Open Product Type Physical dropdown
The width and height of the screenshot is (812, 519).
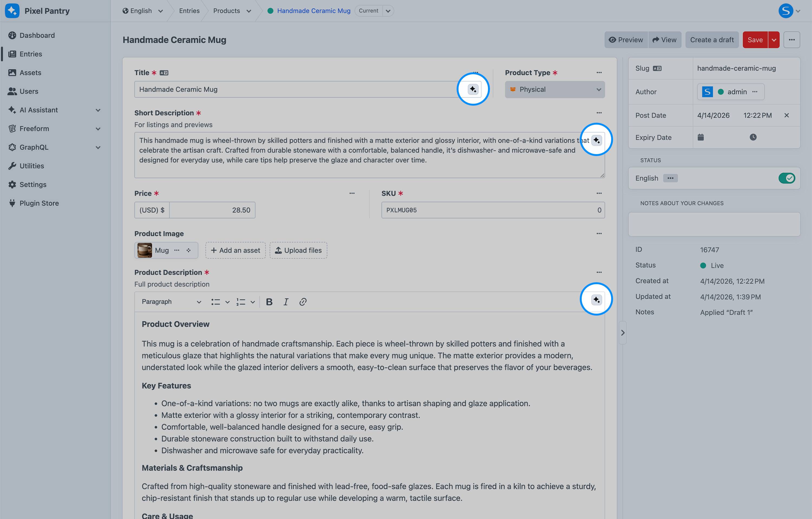[x=555, y=89]
